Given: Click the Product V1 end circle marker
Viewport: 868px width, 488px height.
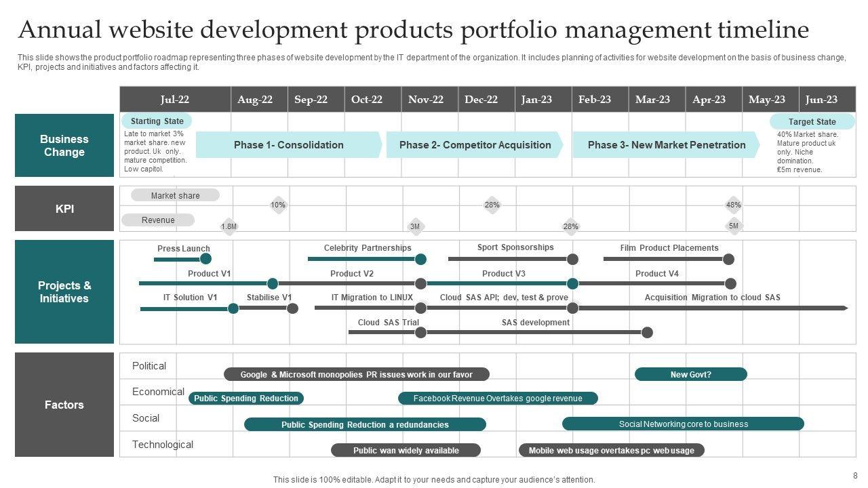Looking at the screenshot, I should point(273,283).
